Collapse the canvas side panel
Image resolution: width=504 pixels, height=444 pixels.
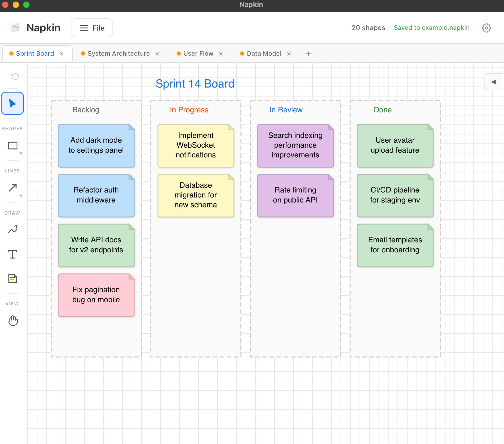tap(494, 81)
